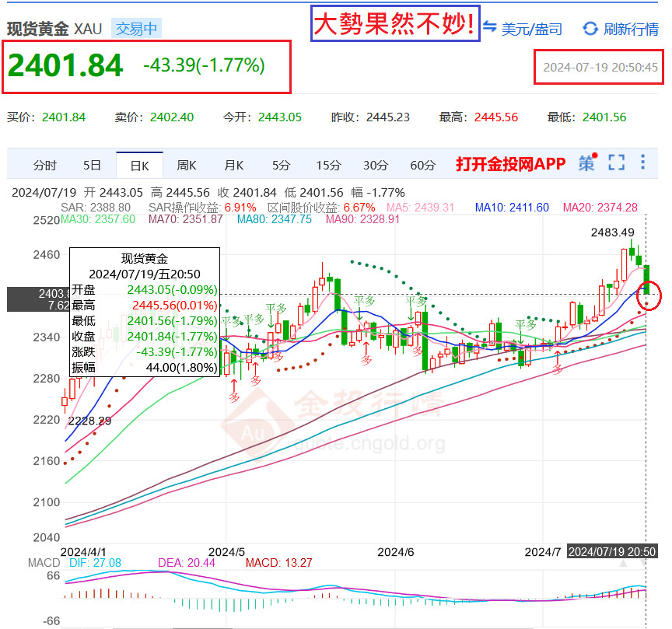Image resolution: width=672 pixels, height=629 pixels.
Task: Click the 打开金投网APP link
Action: click(510, 164)
